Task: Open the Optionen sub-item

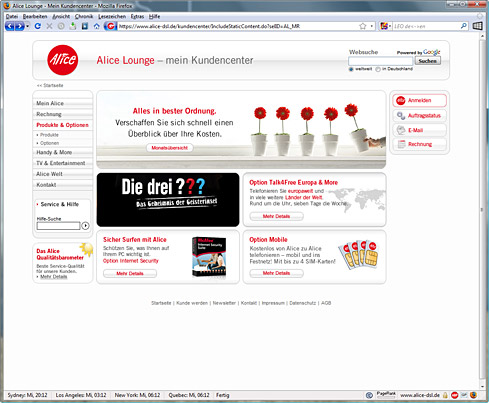Action: (49, 143)
